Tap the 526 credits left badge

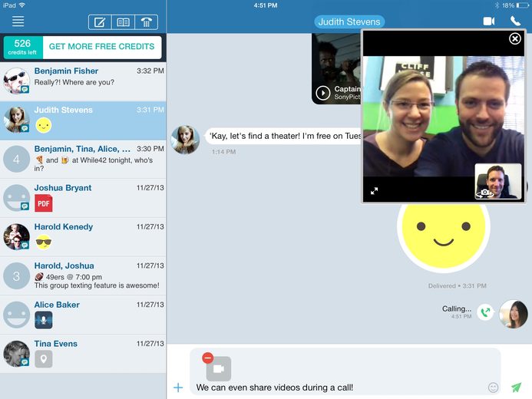[23, 48]
